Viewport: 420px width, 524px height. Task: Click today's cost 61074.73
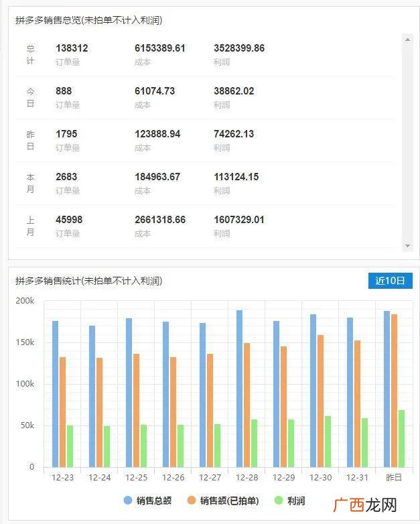click(155, 91)
